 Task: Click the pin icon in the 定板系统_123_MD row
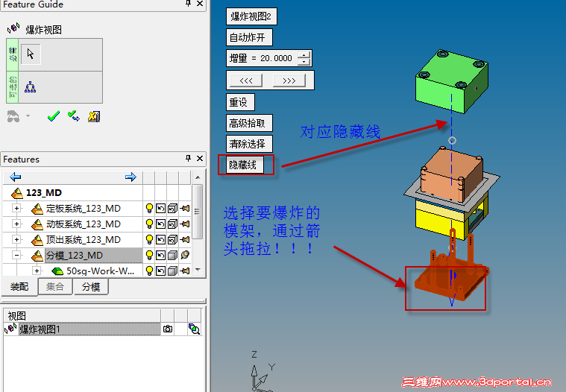(x=185, y=209)
